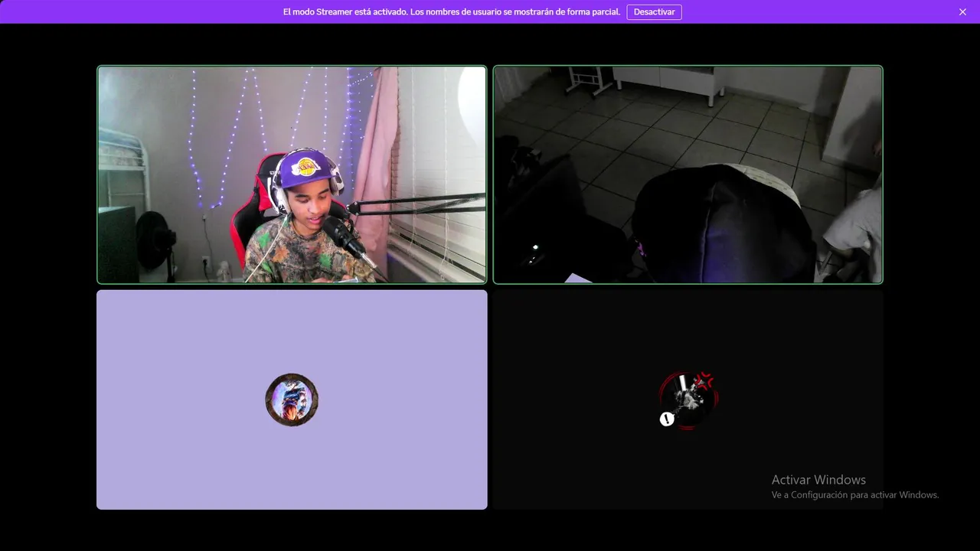Dismiss the Streamer mode banner with X
Viewport: 980px width, 551px height.
[962, 12]
